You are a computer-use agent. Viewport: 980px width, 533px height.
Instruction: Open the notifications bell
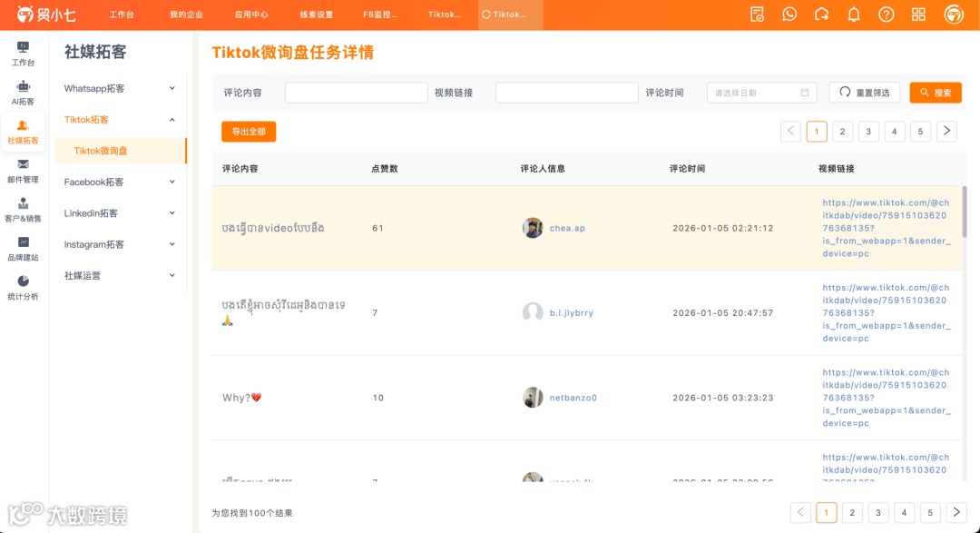(854, 15)
